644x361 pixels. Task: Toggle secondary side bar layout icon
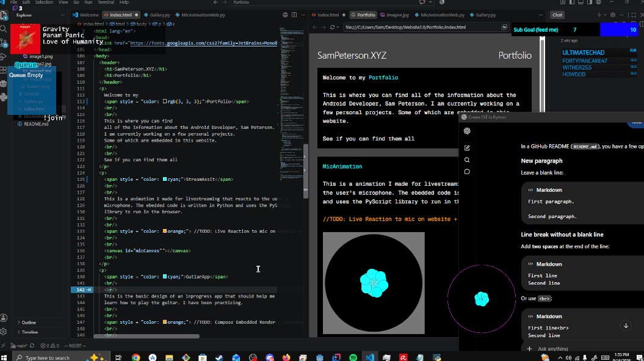point(590,2)
